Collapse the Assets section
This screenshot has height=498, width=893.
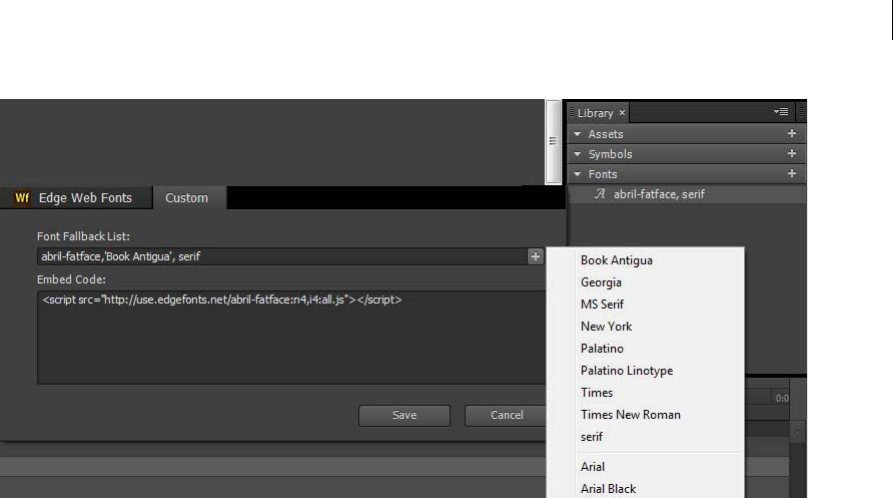[x=577, y=134]
